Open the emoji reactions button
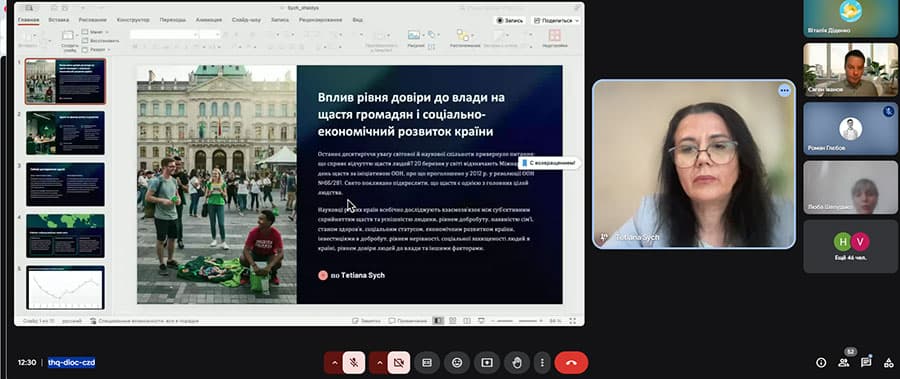900x379 pixels. pos(457,363)
